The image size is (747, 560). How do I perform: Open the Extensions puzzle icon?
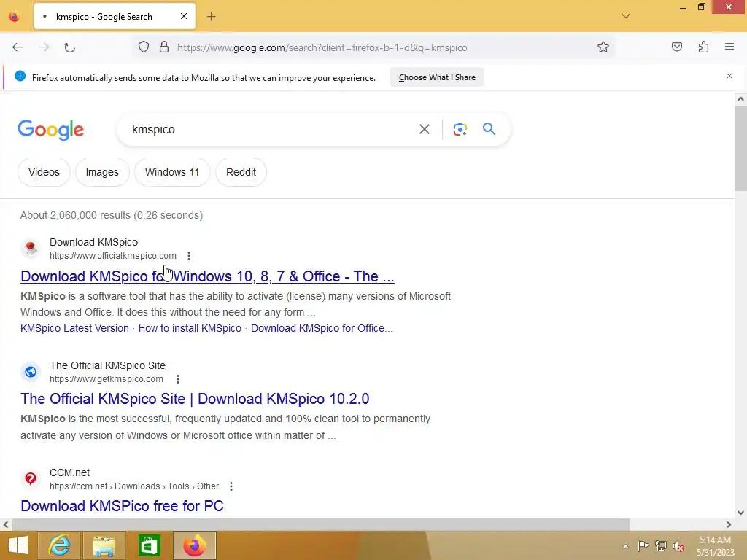pyautogui.click(x=703, y=47)
